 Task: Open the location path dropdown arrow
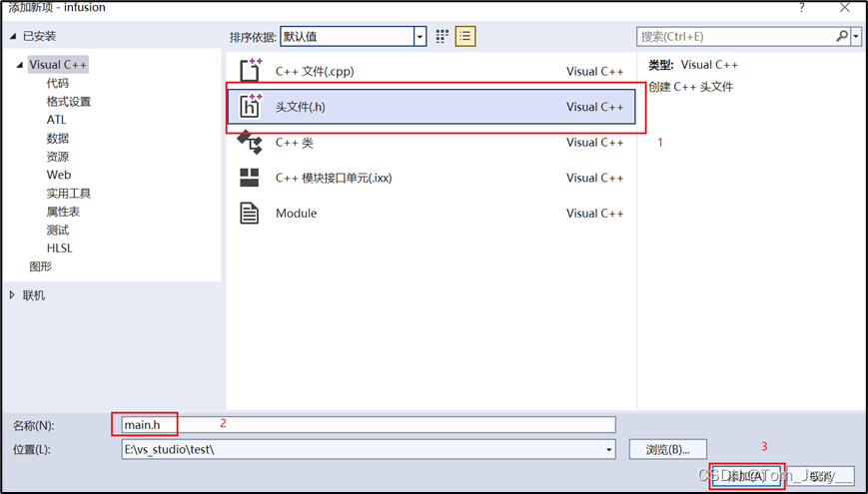tap(609, 449)
